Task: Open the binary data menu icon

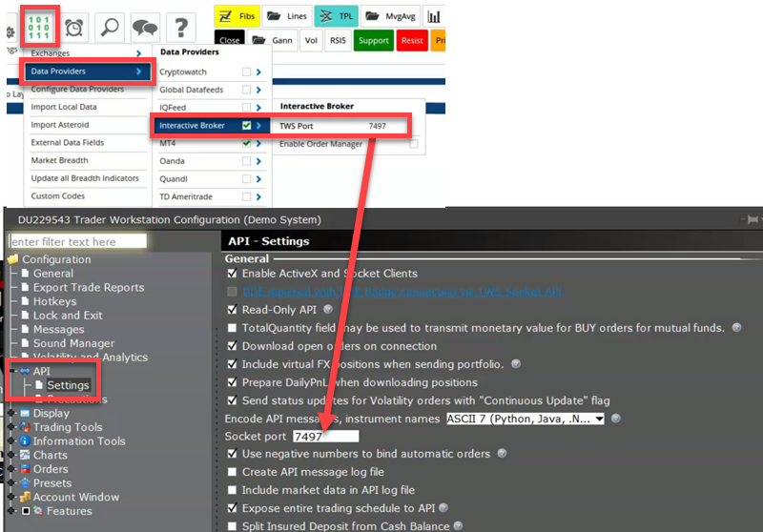Action: 39,27
